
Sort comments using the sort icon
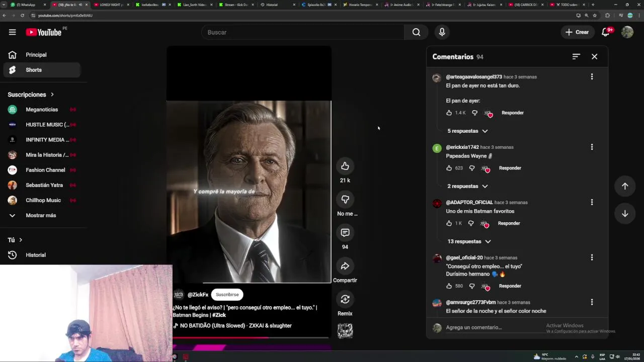576,57
